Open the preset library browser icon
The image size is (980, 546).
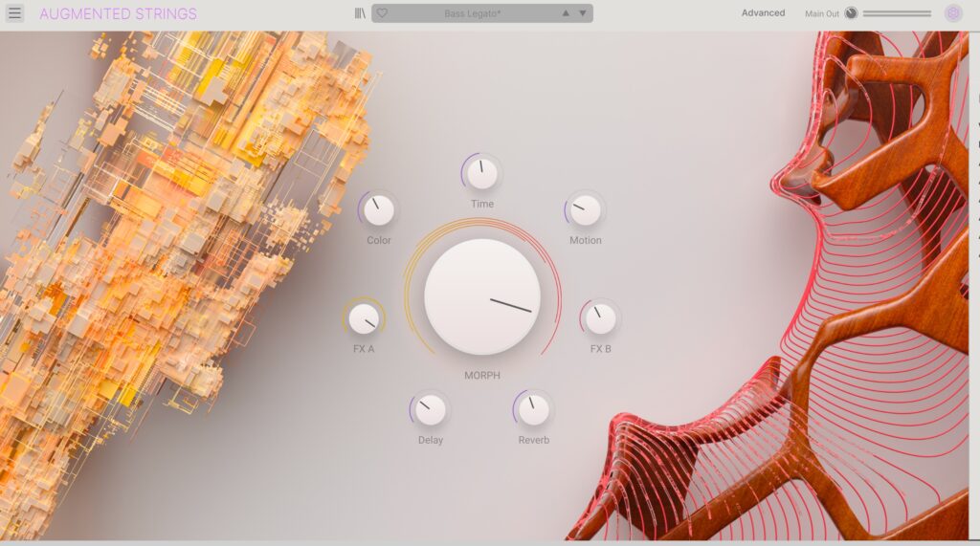tap(360, 13)
